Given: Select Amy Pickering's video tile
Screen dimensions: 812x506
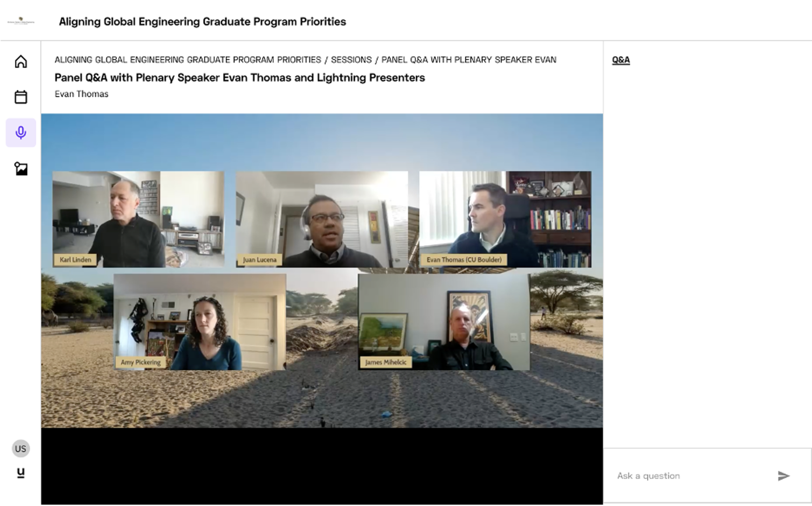Looking at the screenshot, I should point(200,322).
